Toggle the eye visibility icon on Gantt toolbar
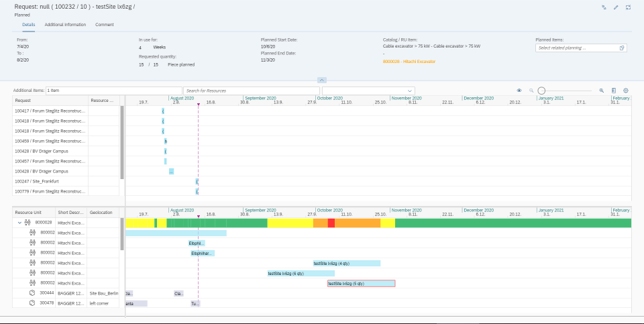Viewport: 644px width, 324px height. click(x=519, y=90)
